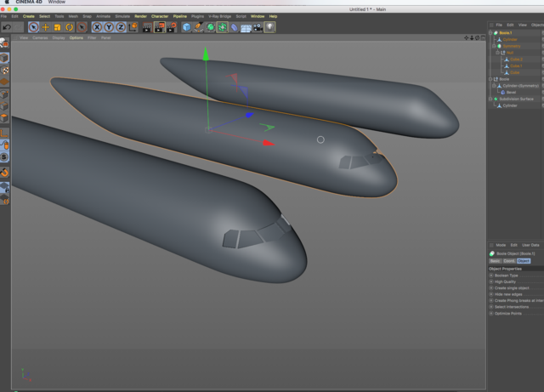The width and height of the screenshot is (544, 392).
Task: Collapse the Null object children
Action: point(497,53)
